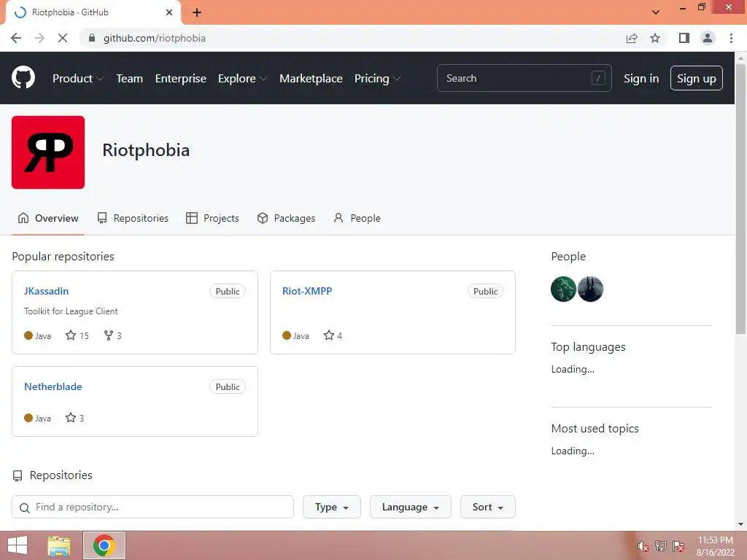Click the Find a repository input
This screenshot has height=560, width=747.
coord(152,507)
